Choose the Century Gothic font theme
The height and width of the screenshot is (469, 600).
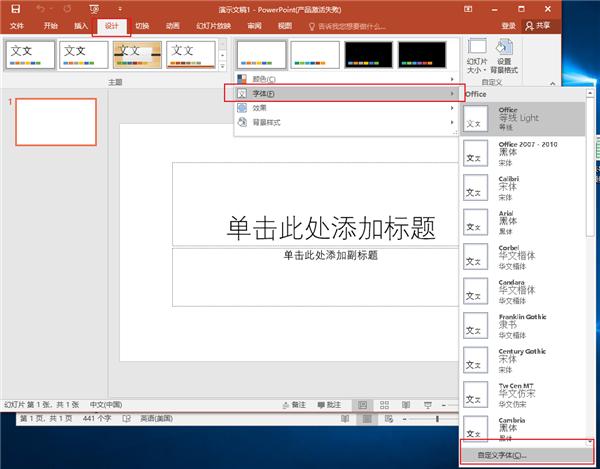(x=523, y=360)
